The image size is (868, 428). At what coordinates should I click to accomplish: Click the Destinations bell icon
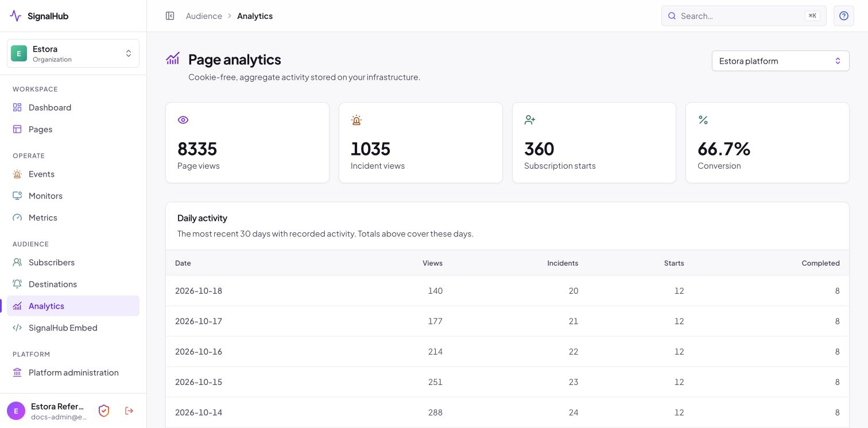[x=17, y=284]
